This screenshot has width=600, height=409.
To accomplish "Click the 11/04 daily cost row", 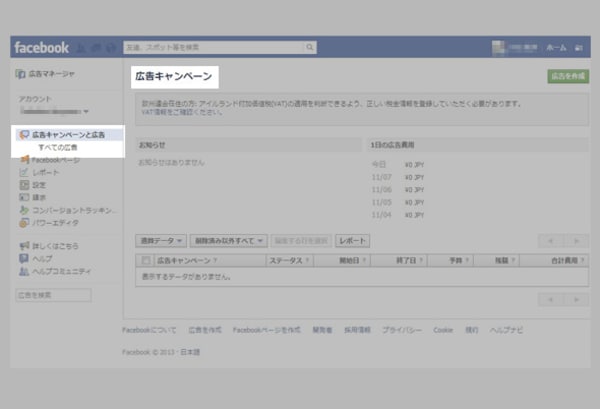I will [x=398, y=215].
